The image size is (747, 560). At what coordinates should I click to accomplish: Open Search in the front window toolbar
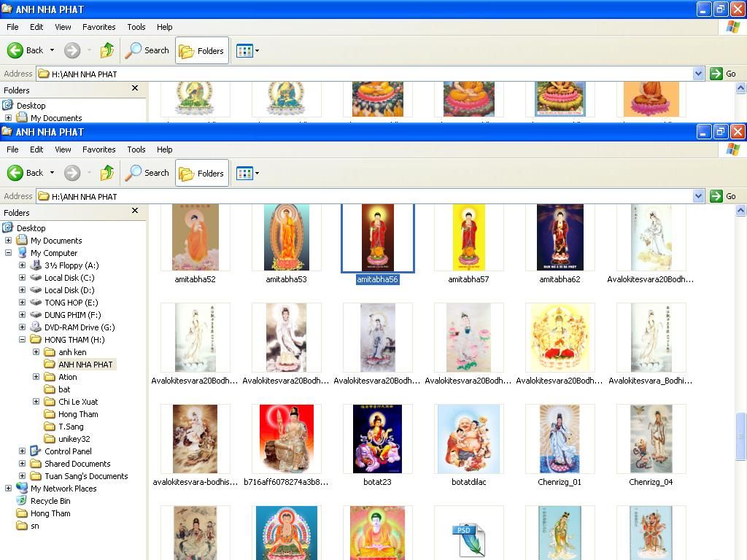pos(147,173)
